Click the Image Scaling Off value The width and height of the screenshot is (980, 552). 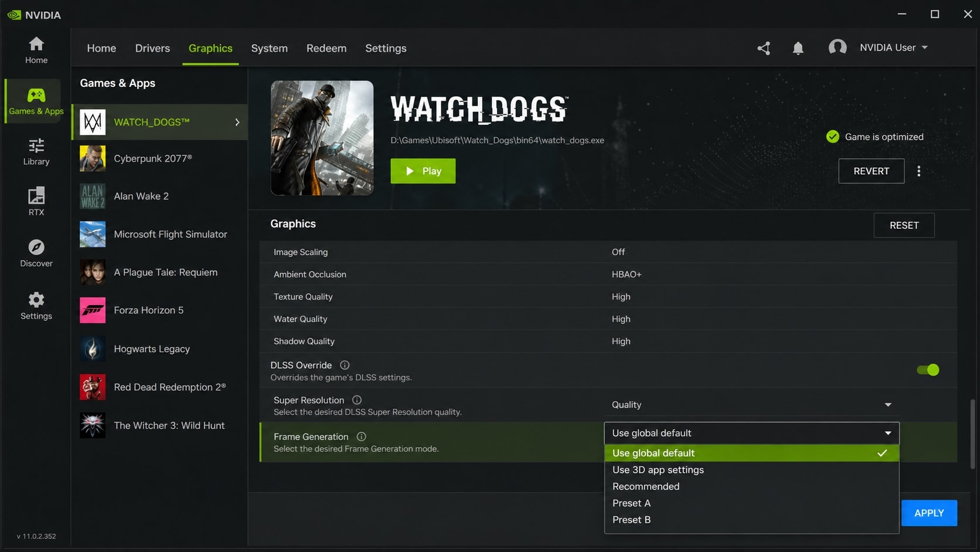coord(618,252)
